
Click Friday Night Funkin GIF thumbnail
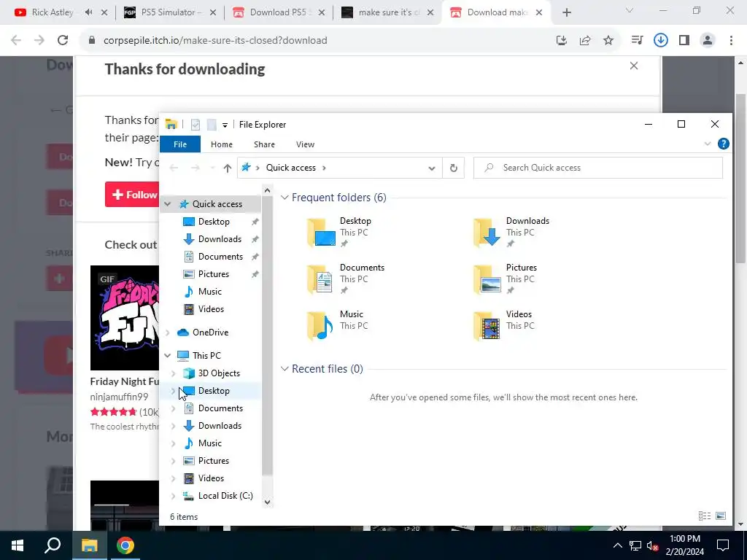pyautogui.click(x=125, y=318)
